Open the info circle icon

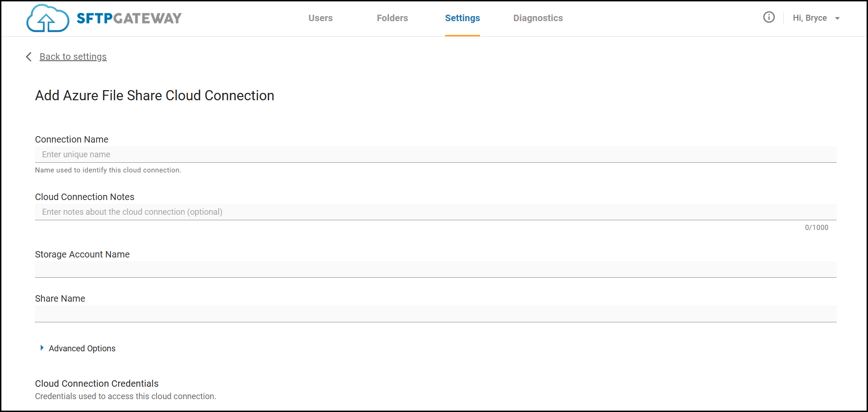tap(769, 17)
